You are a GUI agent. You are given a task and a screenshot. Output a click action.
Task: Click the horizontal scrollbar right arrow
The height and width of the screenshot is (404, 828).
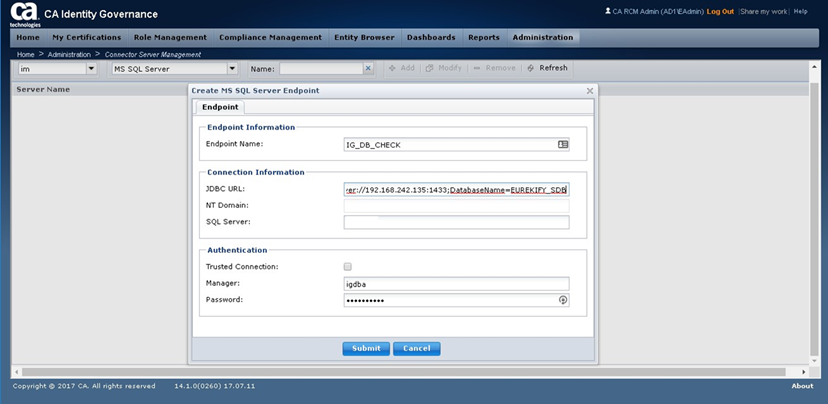point(804,372)
